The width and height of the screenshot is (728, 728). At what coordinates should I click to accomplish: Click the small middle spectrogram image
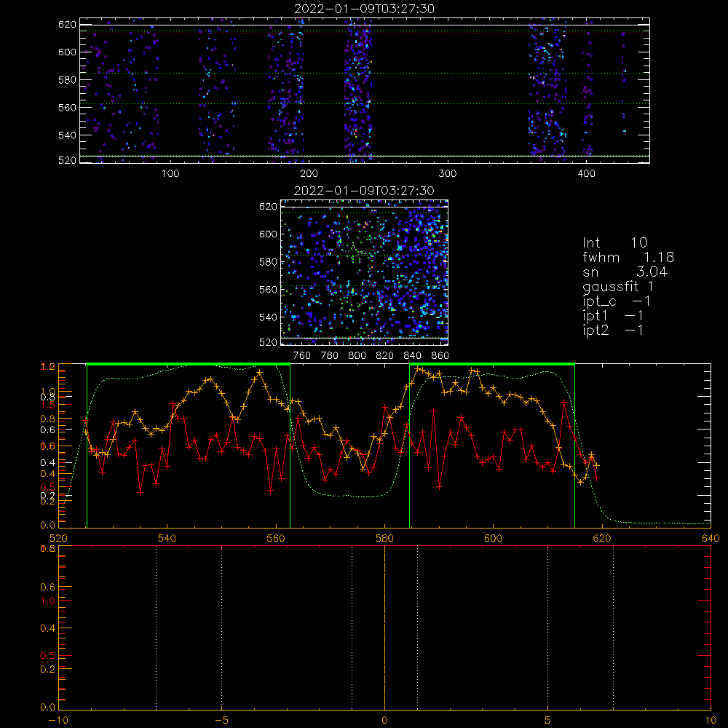pyautogui.click(x=365, y=272)
